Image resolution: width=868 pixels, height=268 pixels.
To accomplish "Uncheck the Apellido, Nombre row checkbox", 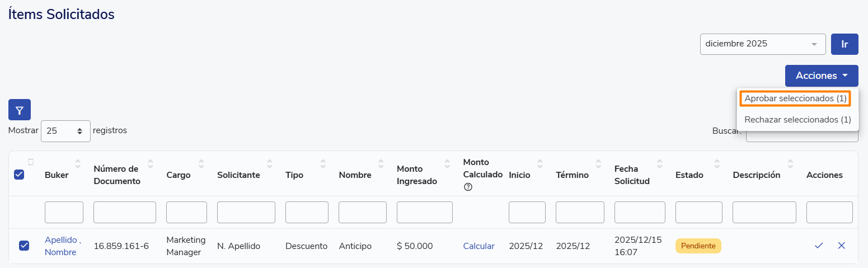I will 24,246.
